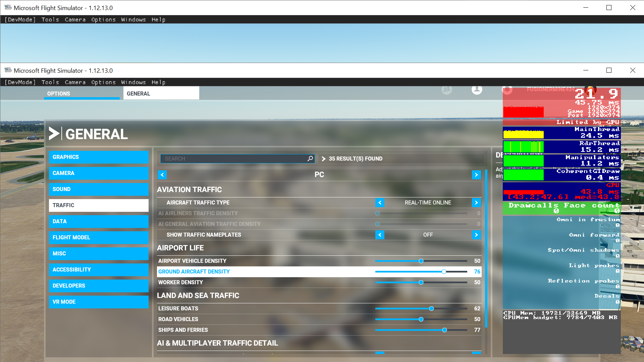
Task: Click right arrow for Aircraft Traffic Type
Action: [x=476, y=202]
